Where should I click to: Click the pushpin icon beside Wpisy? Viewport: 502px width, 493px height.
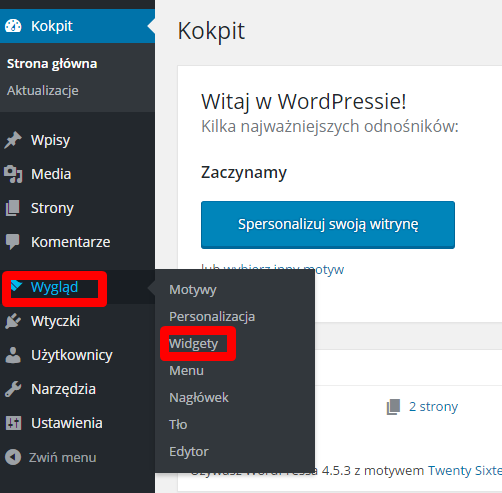[13, 140]
